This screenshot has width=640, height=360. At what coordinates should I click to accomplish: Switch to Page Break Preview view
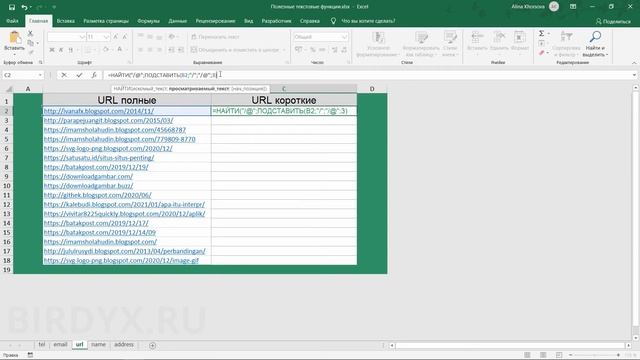click(x=559, y=355)
